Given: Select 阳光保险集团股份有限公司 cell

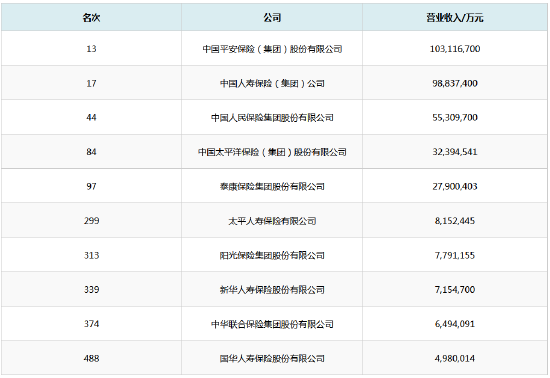Looking at the screenshot, I should click(272, 255).
